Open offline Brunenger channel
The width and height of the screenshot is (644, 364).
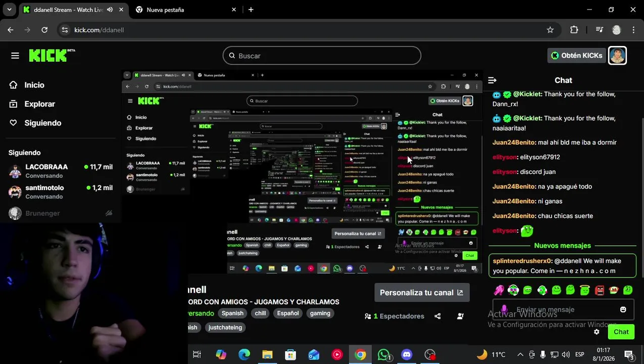coord(61,213)
